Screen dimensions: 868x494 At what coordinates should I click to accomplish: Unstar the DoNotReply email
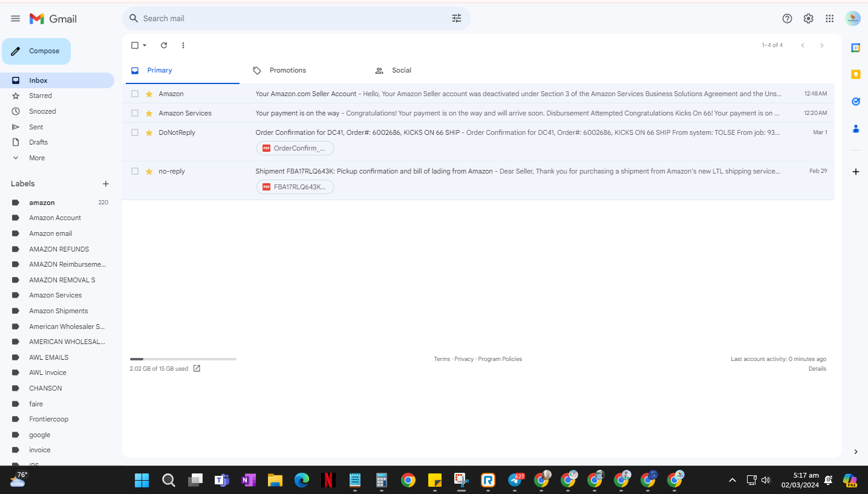pyautogui.click(x=149, y=132)
